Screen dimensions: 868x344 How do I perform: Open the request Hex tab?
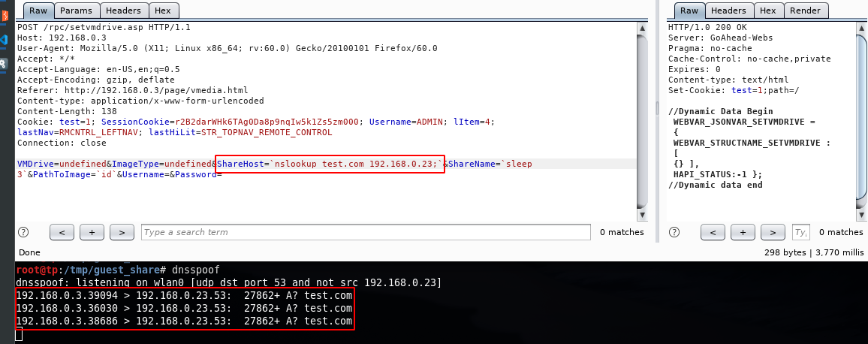[163, 11]
